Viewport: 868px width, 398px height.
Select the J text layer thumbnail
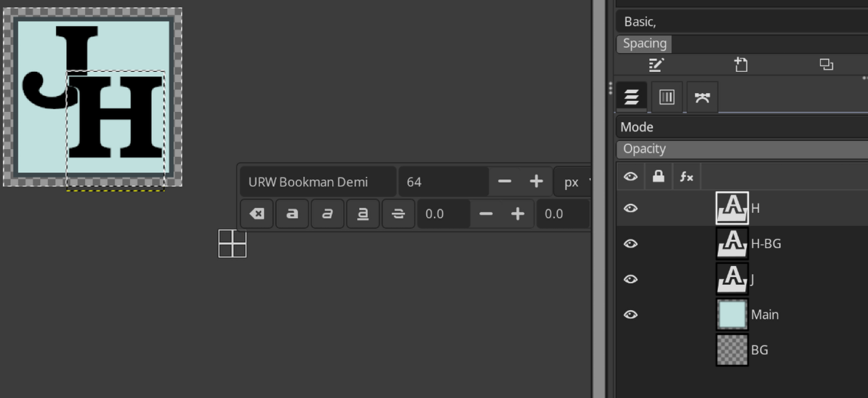tap(732, 278)
